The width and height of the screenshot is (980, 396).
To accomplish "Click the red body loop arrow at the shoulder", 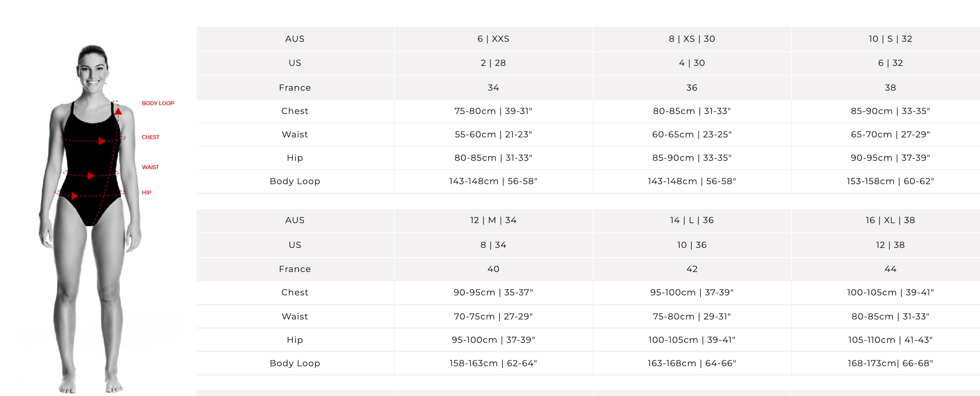I will [118, 111].
